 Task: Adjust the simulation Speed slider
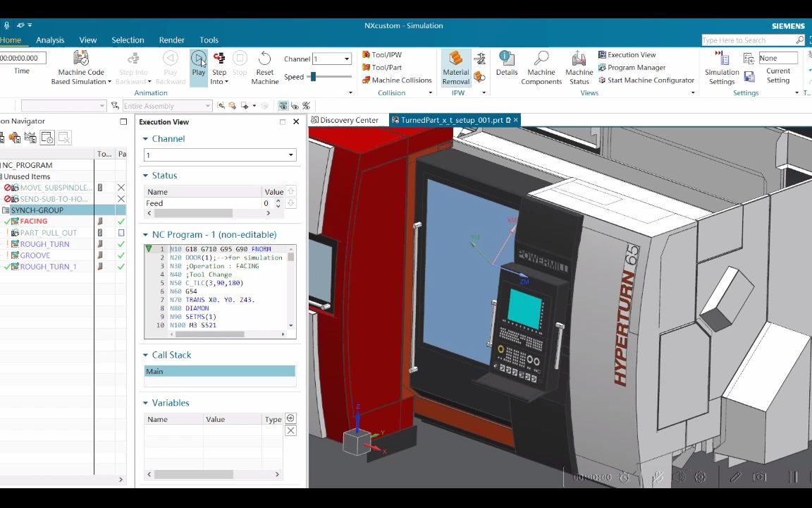[313, 77]
